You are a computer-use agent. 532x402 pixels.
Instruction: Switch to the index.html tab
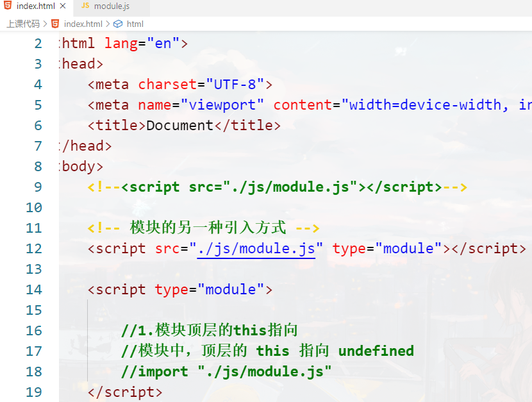pyautogui.click(x=35, y=6)
